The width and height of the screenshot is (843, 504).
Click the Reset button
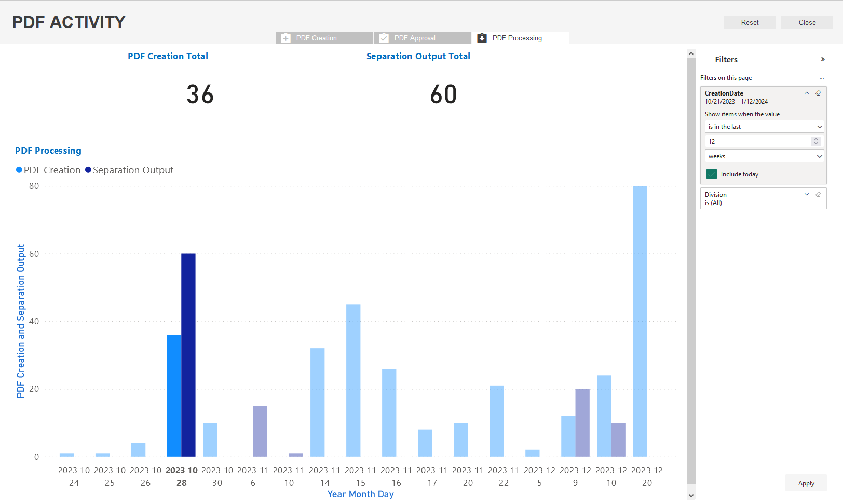[x=750, y=22]
